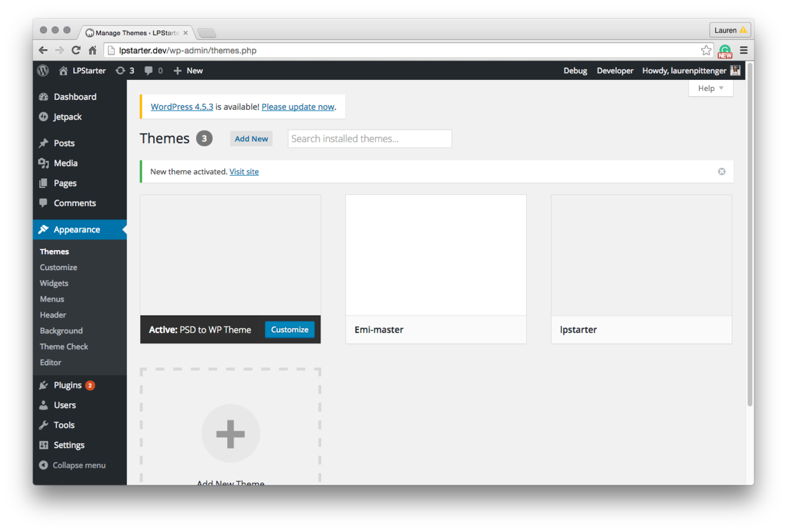The height and width of the screenshot is (532, 787).
Task: Go back with the browser back arrow
Action: [x=43, y=50]
